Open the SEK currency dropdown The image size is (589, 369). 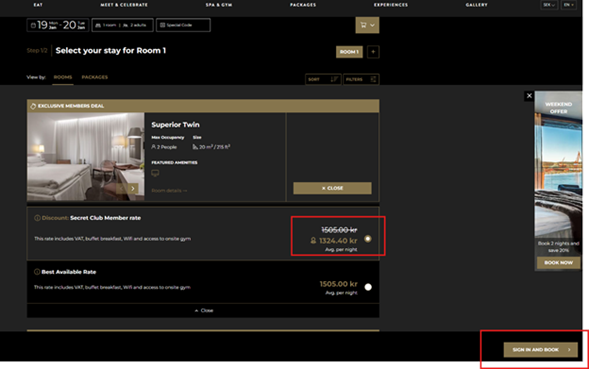point(549,5)
